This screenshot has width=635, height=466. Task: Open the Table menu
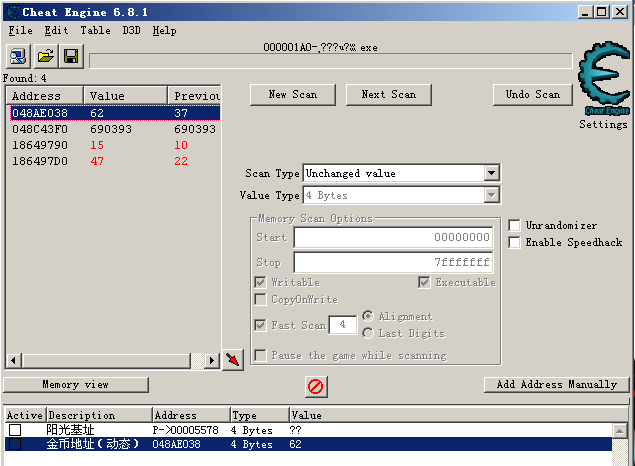(x=95, y=31)
